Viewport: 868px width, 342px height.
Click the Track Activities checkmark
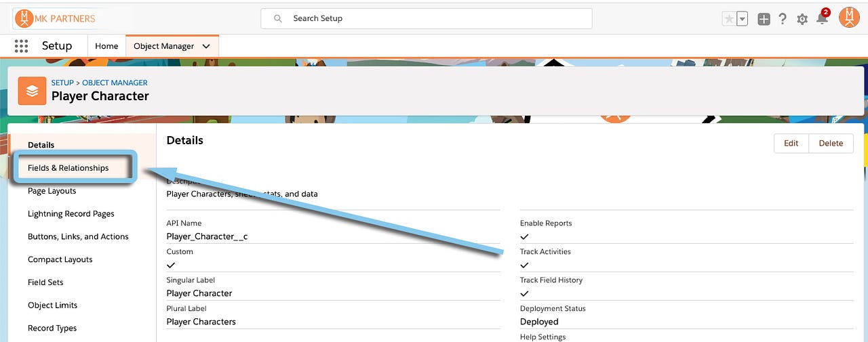pyautogui.click(x=524, y=265)
